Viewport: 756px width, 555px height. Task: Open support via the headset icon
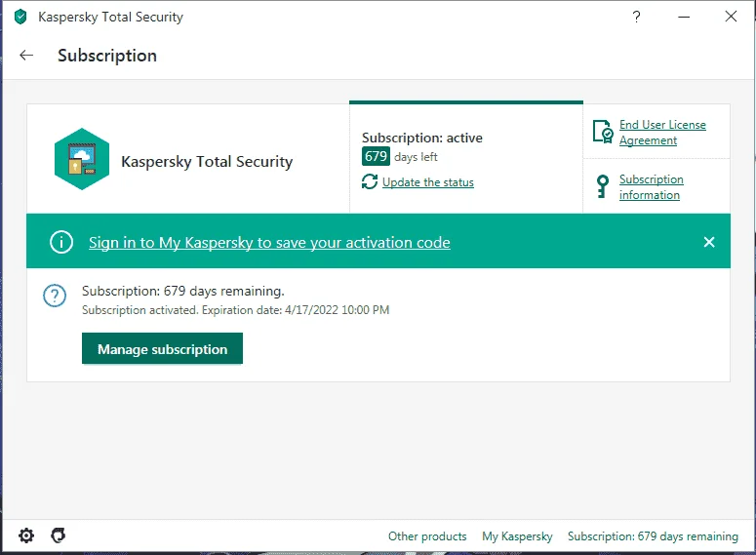click(x=58, y=535)
